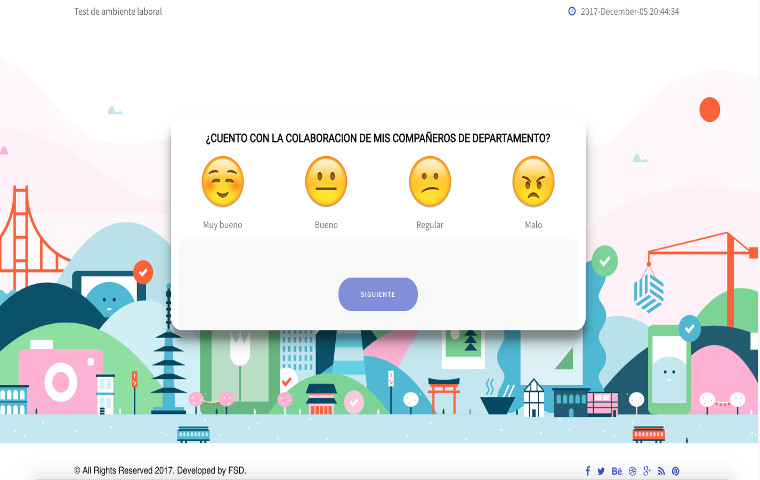This screenshot has height=480, width=760.
Task: Click the date and time text in header
Action: pos(630,12)
